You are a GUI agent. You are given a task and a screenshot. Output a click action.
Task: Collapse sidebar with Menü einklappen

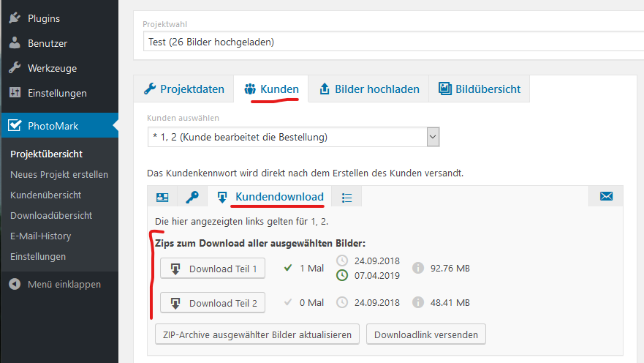(56, 284)
